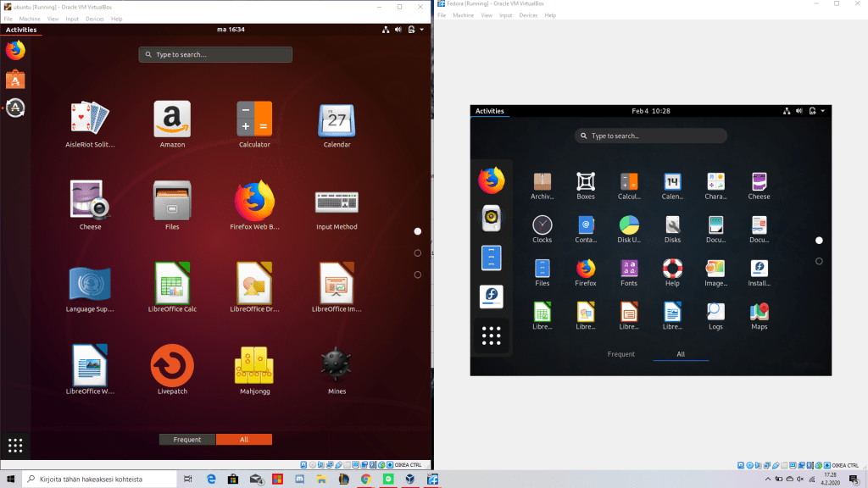
Task: Select Frequent view in Fedora app overview
Action: (x=620, y=354)
